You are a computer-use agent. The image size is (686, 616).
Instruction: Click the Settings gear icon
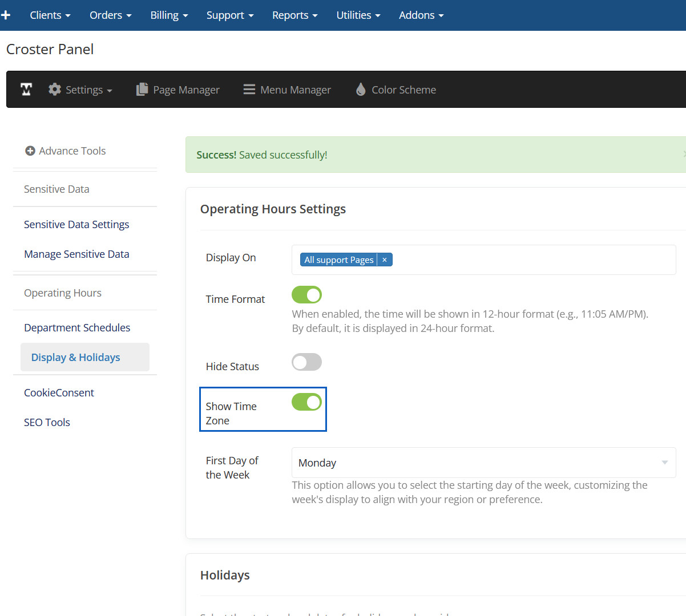coord(55,90)
